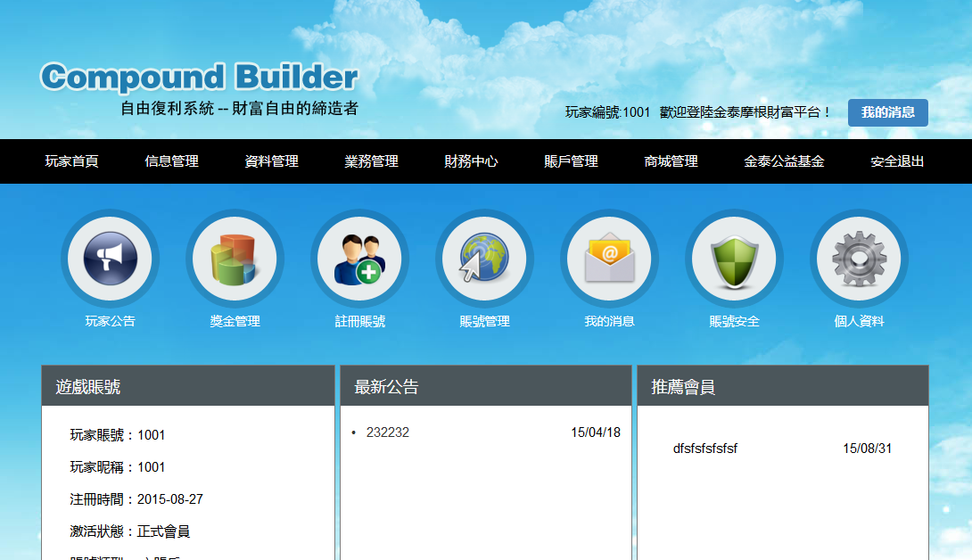Click the 遊戲賬號 panel header
This screenshot has height=560, width=972.
point(188,386)
